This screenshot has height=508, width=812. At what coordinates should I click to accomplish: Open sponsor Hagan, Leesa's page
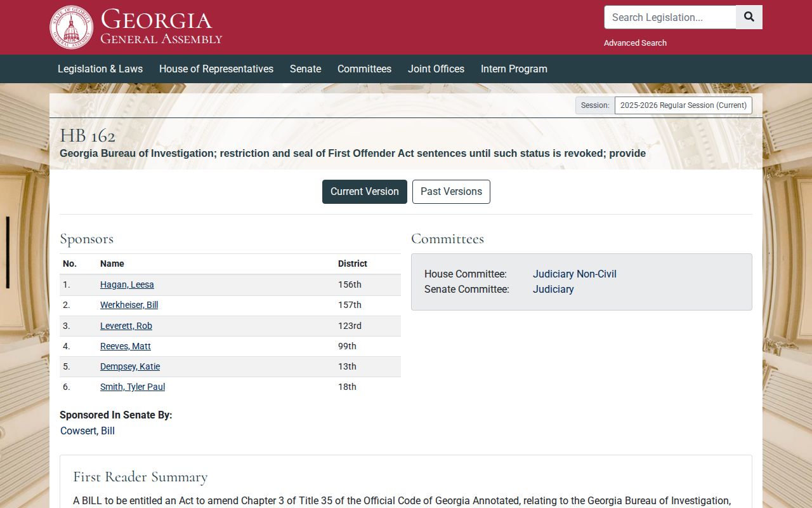tap(127, 284)
